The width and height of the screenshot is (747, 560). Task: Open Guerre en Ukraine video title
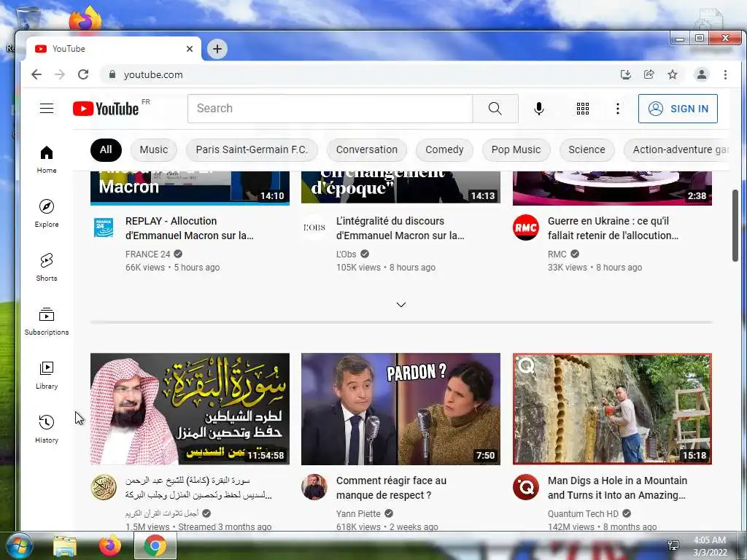coord(613,228)
